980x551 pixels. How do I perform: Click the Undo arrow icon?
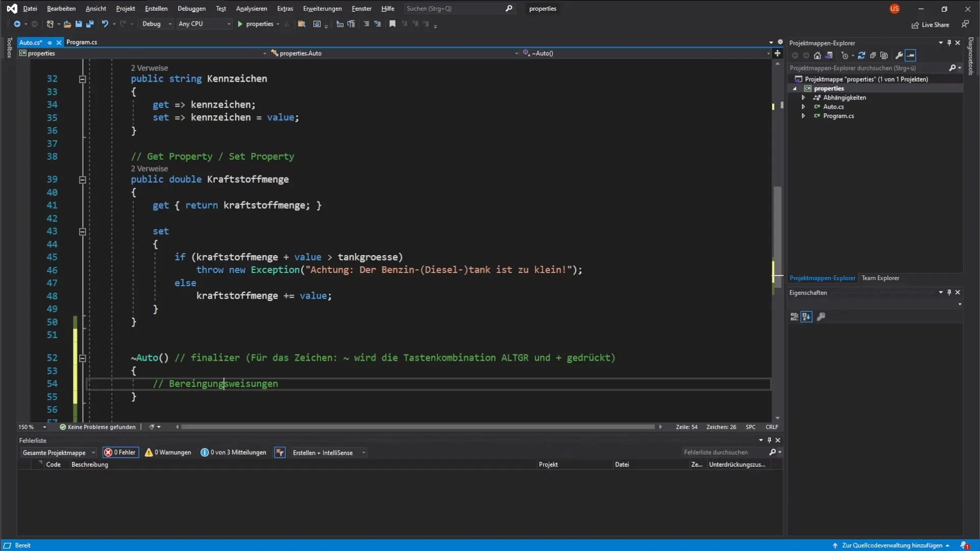(105, 24)
